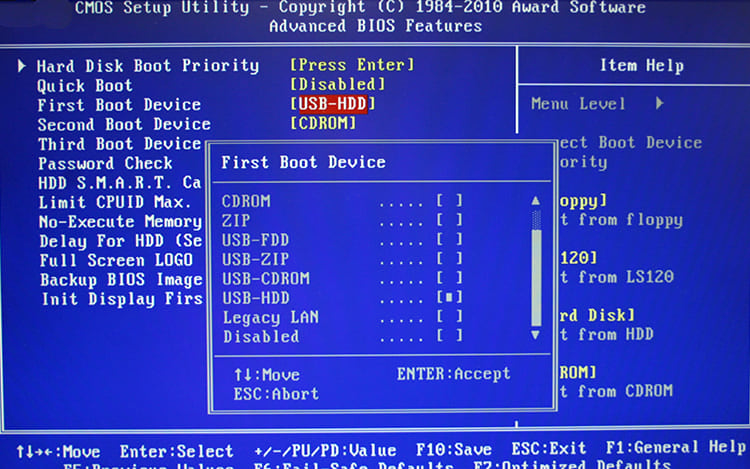The width and height of the screenshot is (750, 469).
Task: Click the Menu Level label
Action: 578,104
